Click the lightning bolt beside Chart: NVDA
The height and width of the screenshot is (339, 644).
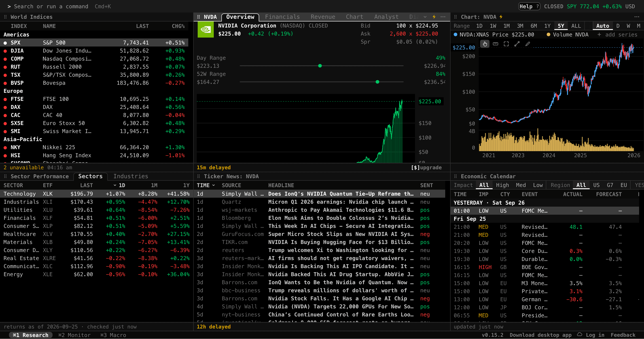pyautogui.click(x=501, y=17)
